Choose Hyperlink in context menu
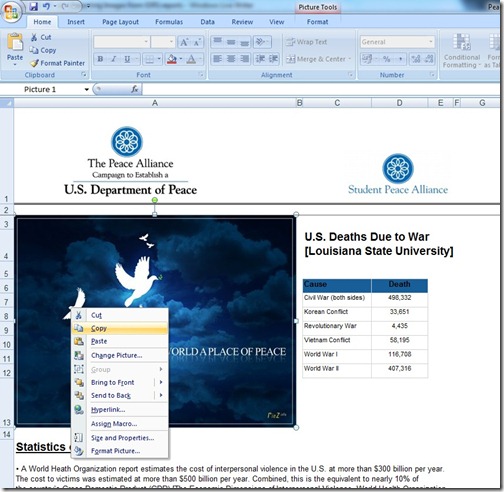The image size is (504, 492). click(120, 410)
